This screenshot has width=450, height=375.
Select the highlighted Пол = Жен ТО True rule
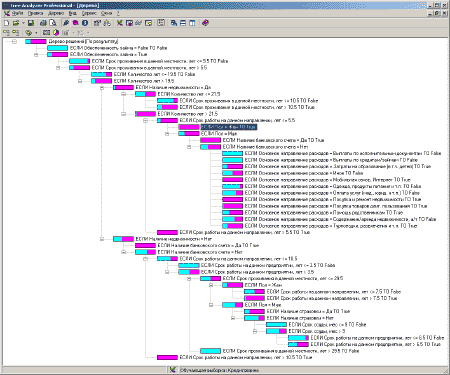click(x=229, y=127)
